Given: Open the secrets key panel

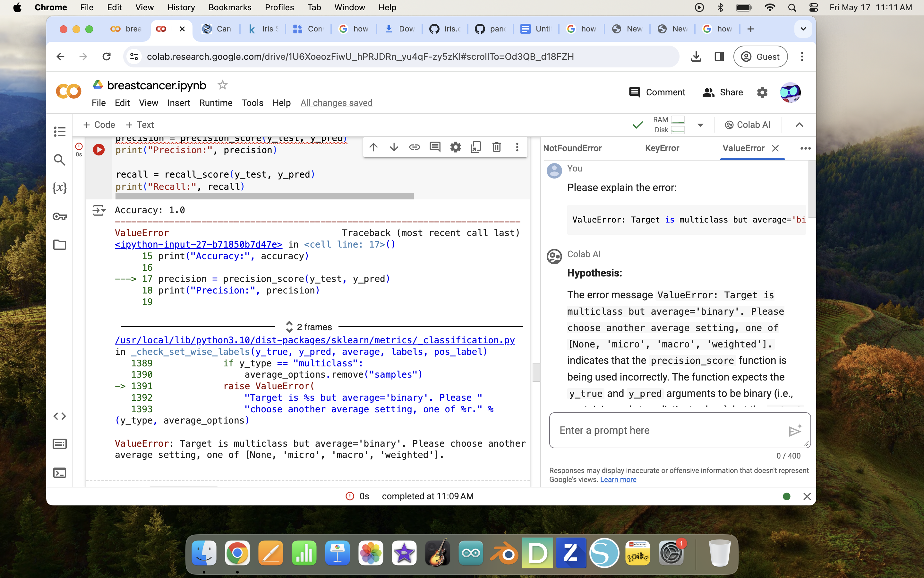Looking at the screenshot, I should (x=60, y=216).
